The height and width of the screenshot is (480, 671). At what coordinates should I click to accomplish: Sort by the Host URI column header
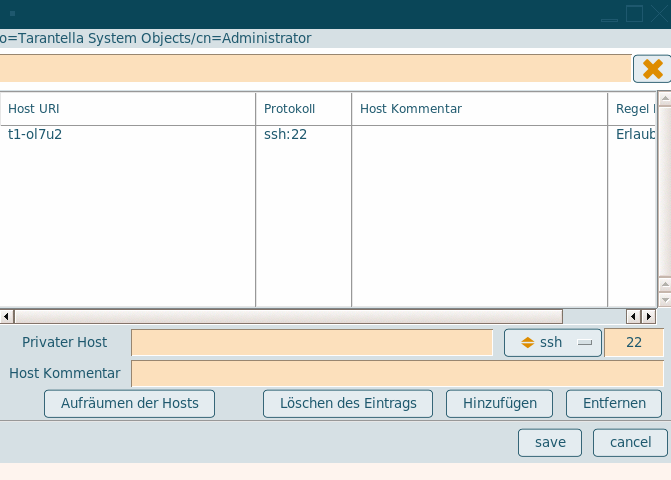pos(128,109)
